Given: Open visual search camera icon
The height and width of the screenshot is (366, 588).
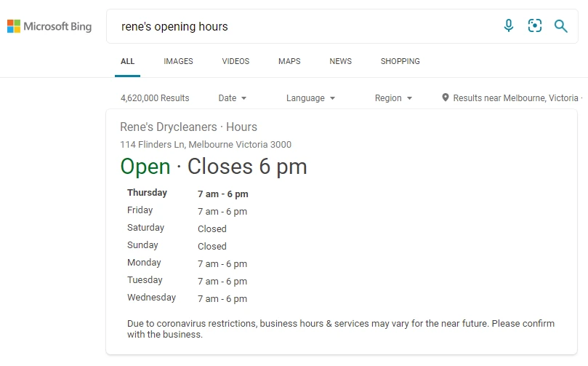Looking at the screenshot, I should click(535, 26).
